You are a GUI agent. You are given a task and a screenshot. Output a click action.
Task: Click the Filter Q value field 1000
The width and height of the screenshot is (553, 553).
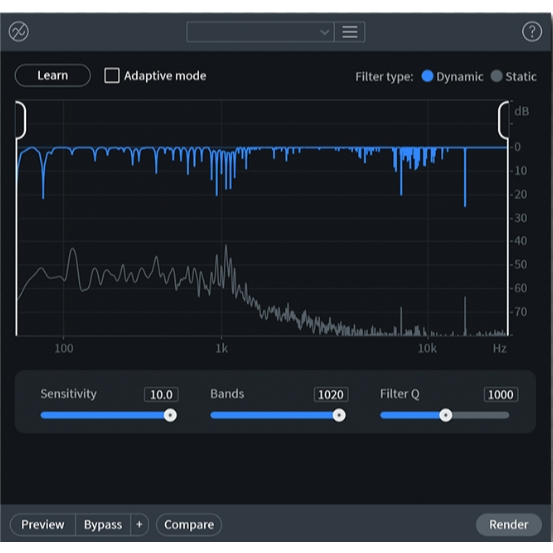coord(501,394)
